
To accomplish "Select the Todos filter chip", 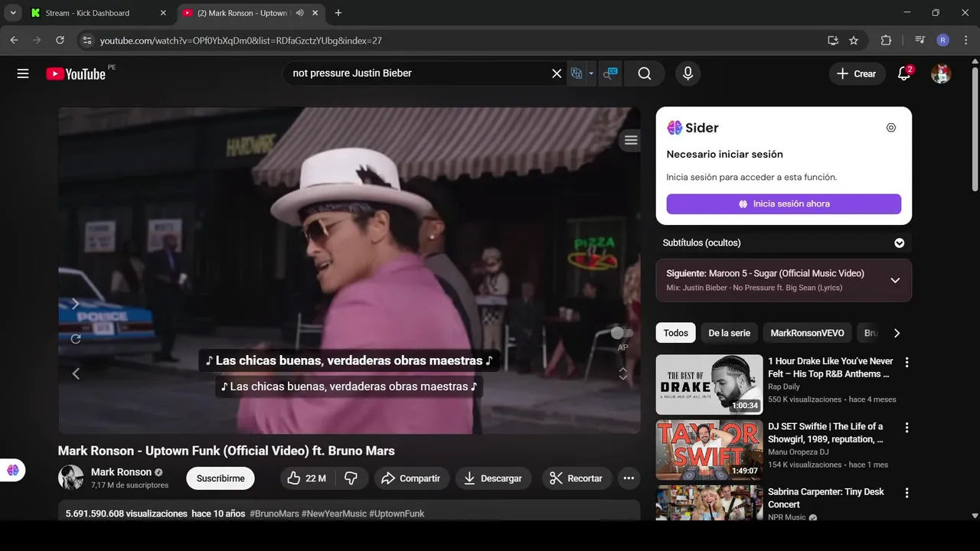I will point(675,333).
